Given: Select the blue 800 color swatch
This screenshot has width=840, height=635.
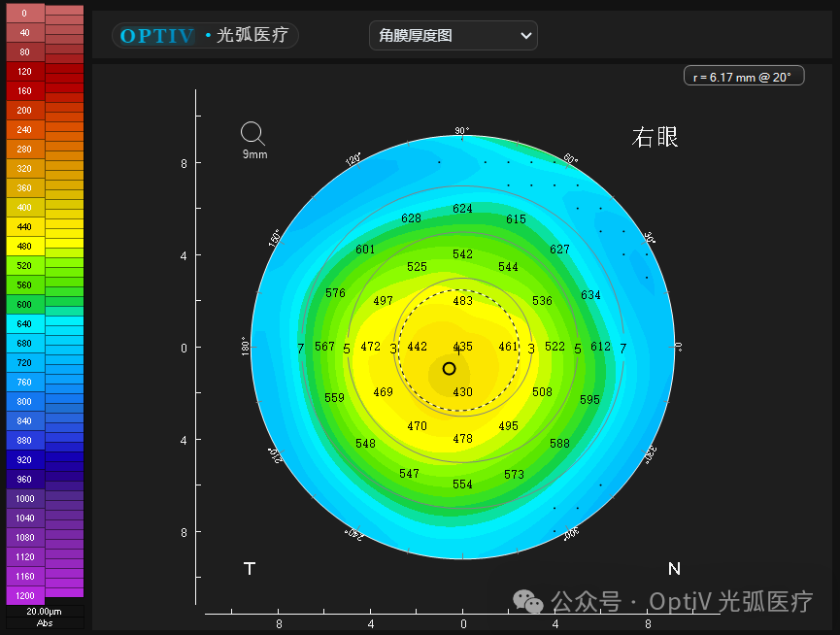Looking at the screenshot, I should coord(23,402).
